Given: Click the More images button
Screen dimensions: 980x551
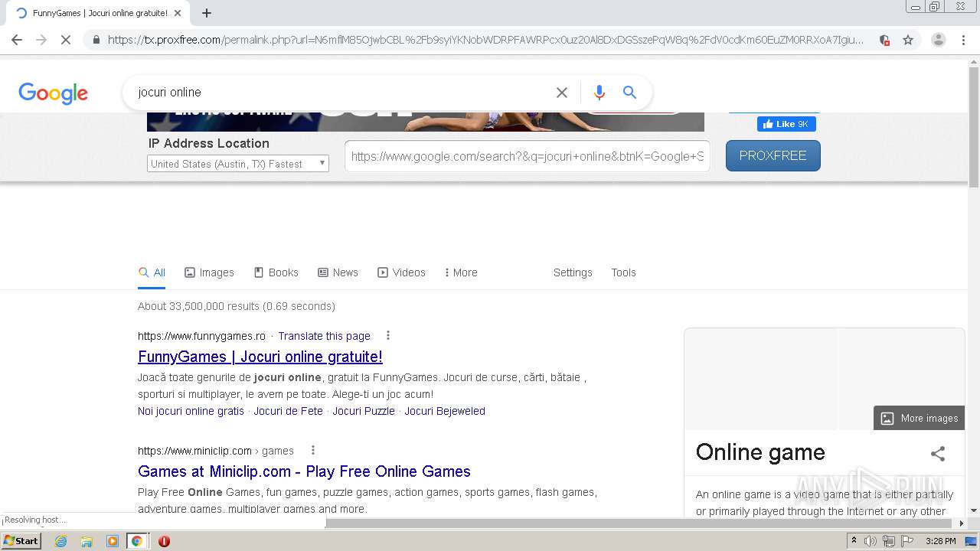Looking at the screenshot, I should click(919, 418).
